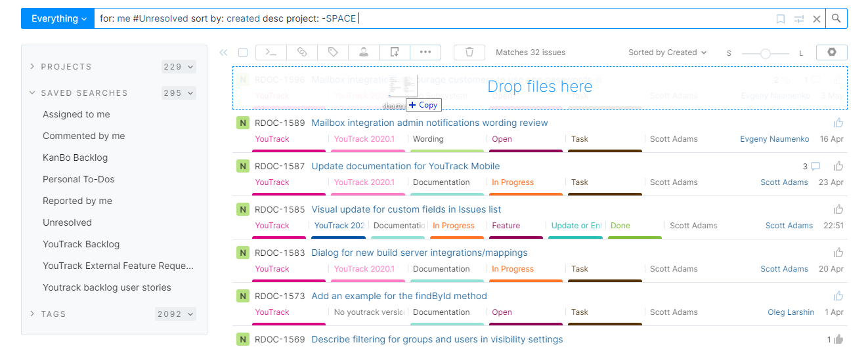Viewport: 868px width, 349px height.
Task: Open the Sorted by Created dropdown
Action: pos(667,52)
